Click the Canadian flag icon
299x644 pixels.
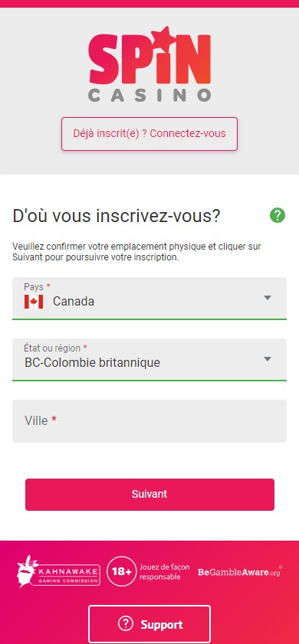34,302
